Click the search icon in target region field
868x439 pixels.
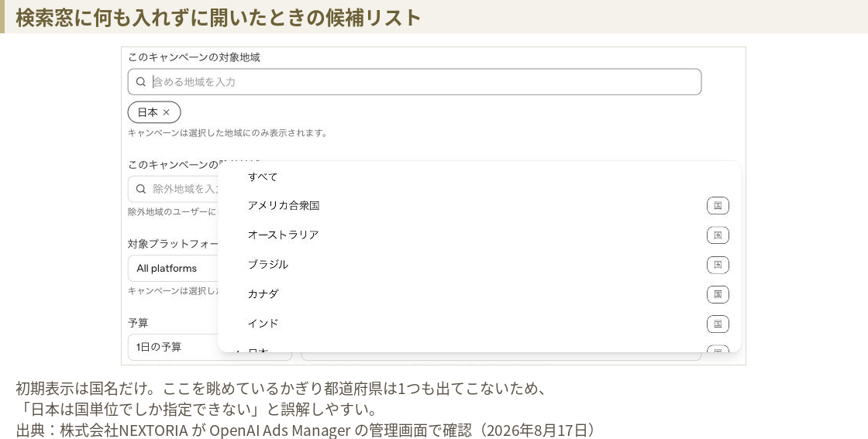pos(140,82)
